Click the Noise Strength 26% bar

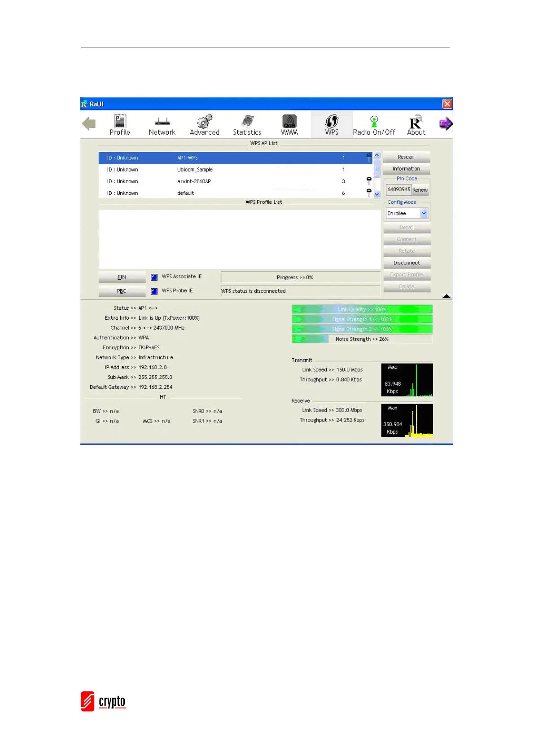pos(362,339)
